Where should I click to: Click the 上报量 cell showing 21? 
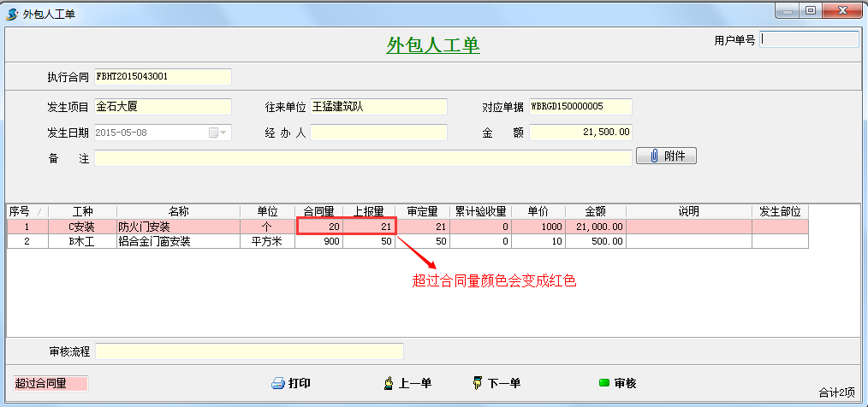[370, 227]
